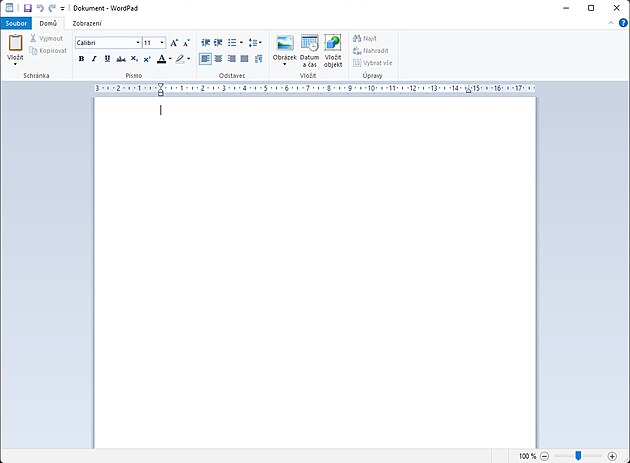Toggle bold formatting
This screenshot has width=630, height=463.
pos(81,59)
